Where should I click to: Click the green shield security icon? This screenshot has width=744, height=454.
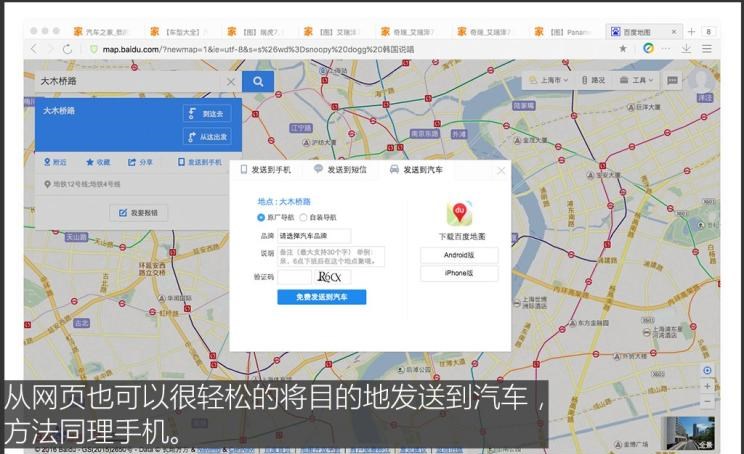click(93, 49)
